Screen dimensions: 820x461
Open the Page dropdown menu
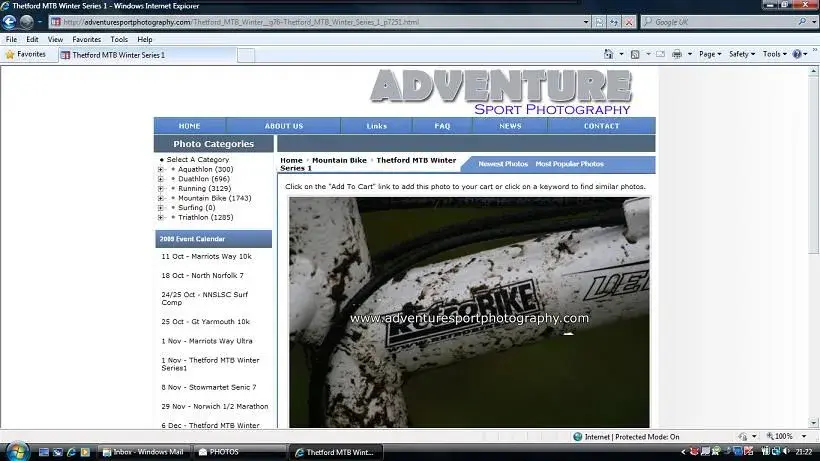point(710,54)
